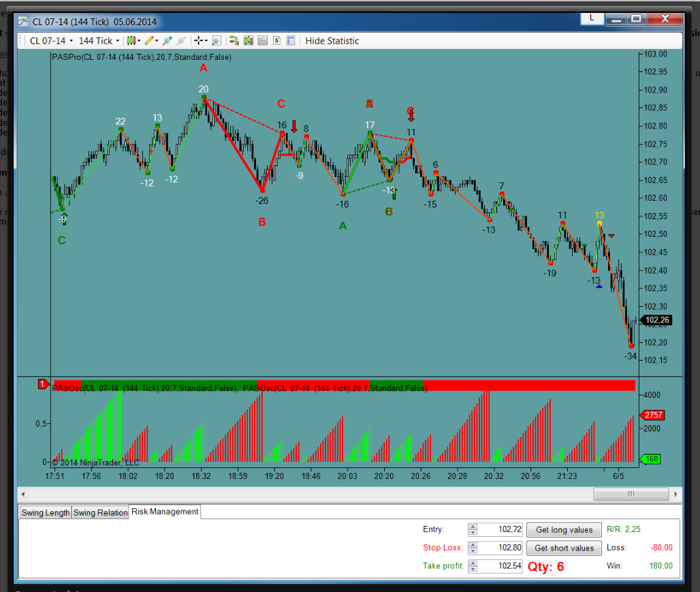Switch to the Swing Relation tab

101,512
